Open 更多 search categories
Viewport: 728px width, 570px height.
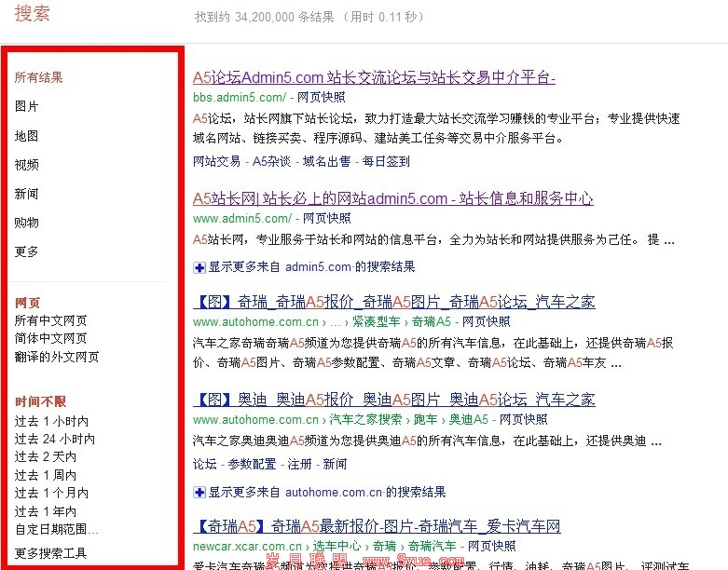point(26,251)
